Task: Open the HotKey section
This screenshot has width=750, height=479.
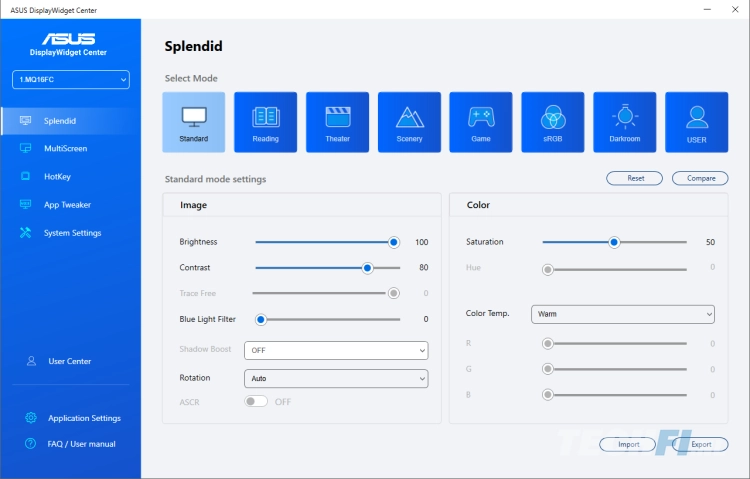Action: pos(71,177)
